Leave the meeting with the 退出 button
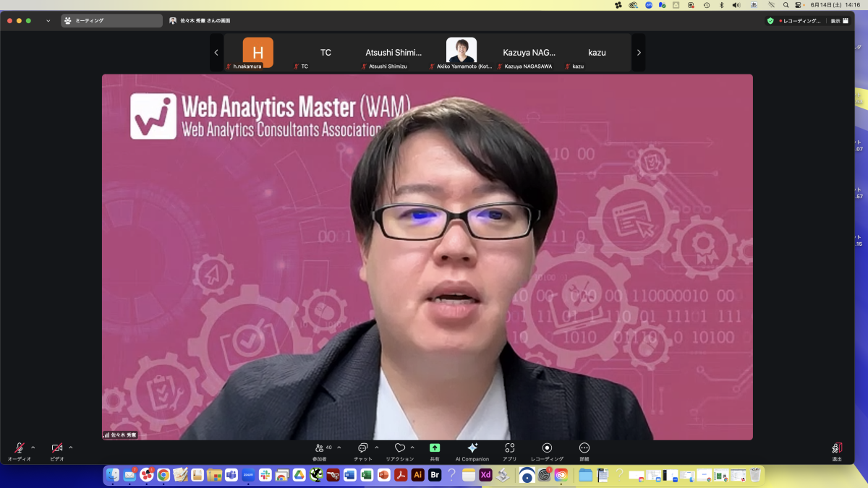The height and width of the screenshot is (488, 868). point(837,448)
